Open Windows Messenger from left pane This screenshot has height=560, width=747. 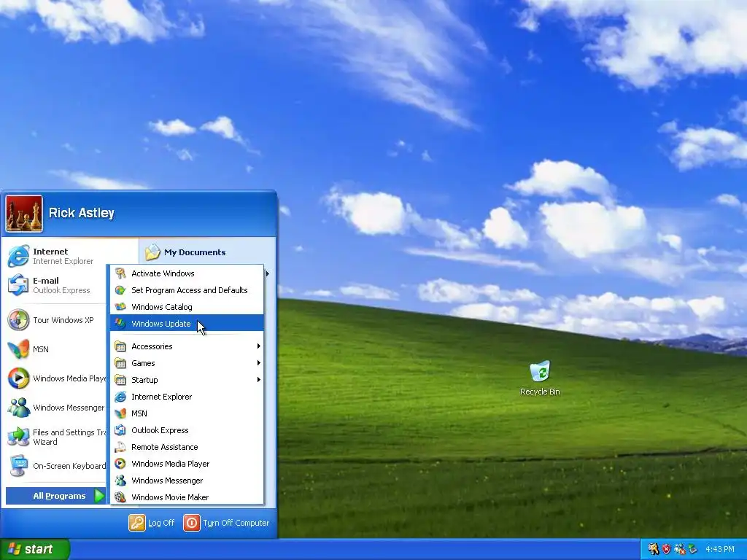click(57, 408)
